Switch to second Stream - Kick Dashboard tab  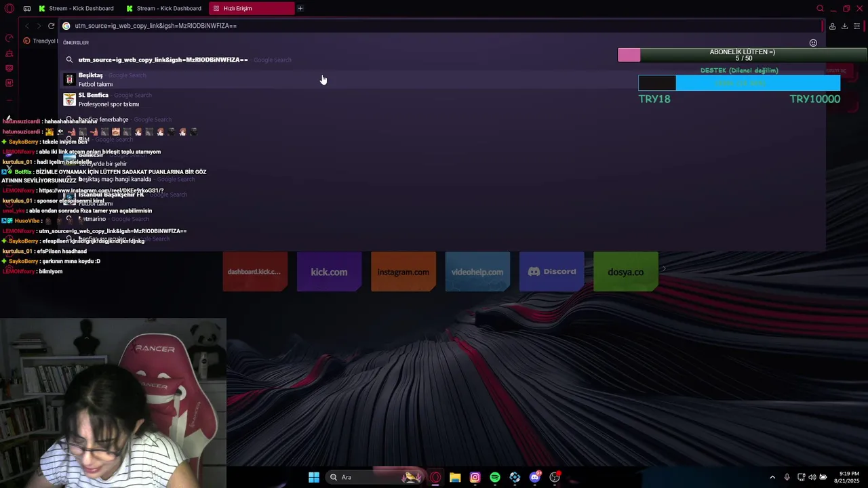point(165,8)
